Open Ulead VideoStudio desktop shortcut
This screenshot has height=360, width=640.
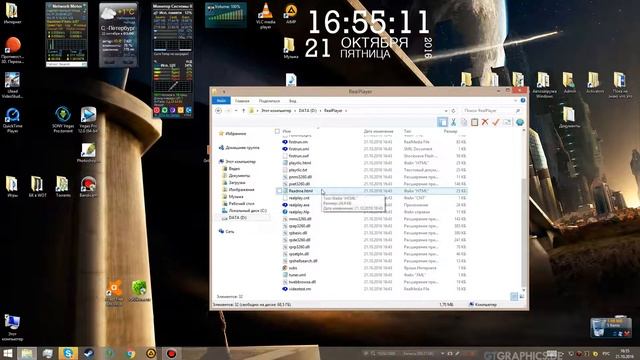pos(12,85)
